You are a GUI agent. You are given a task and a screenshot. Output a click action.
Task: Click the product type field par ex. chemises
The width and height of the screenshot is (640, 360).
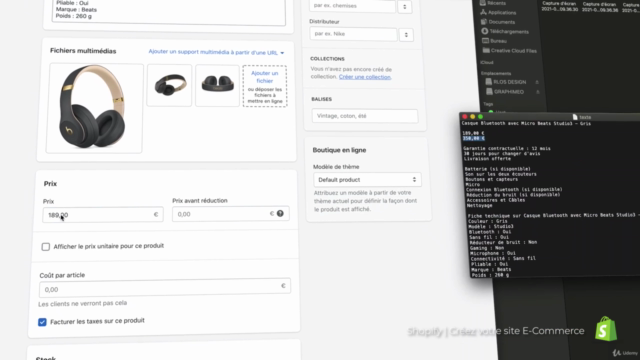pyautogui.click(x=352, y=6)
